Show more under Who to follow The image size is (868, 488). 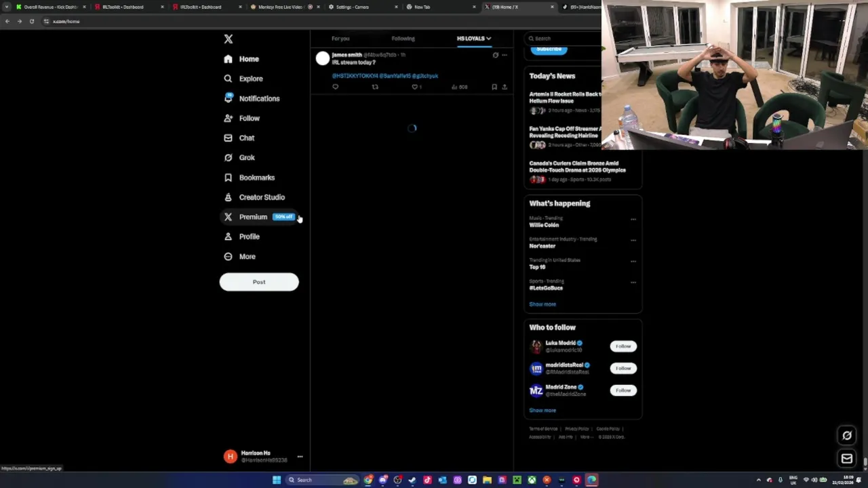coord(542,411)
